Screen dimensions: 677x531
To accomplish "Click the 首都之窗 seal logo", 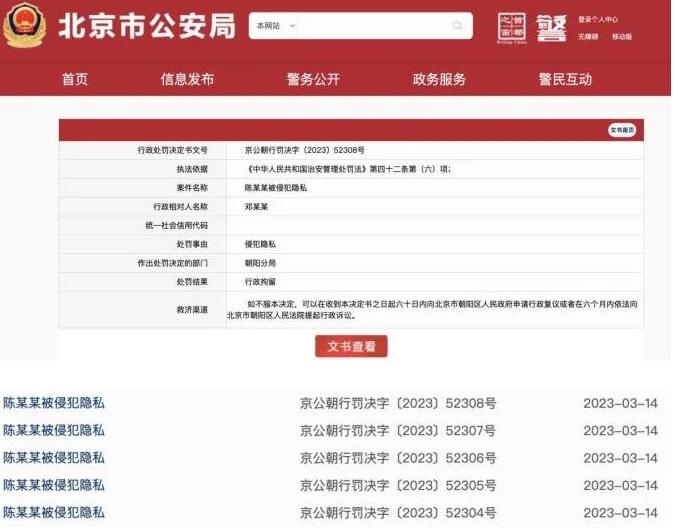I will point(510,29).
